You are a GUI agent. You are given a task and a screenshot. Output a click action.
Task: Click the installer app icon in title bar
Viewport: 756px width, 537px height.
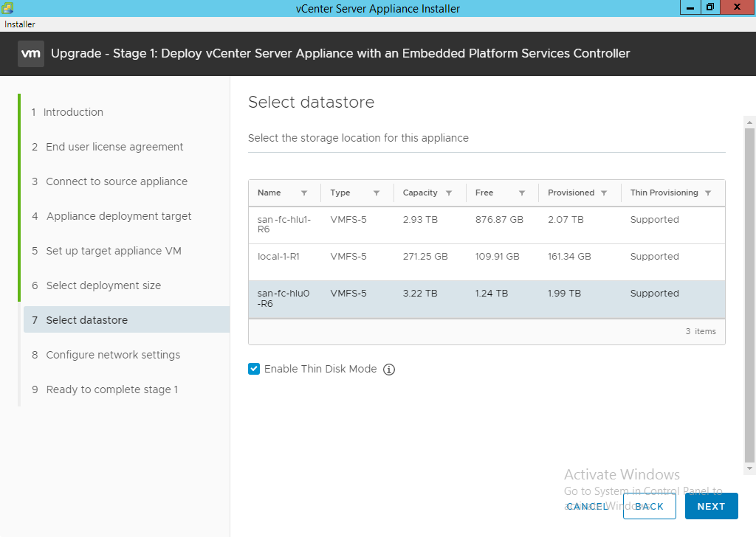pyautogui.click(x=7, y=8)
